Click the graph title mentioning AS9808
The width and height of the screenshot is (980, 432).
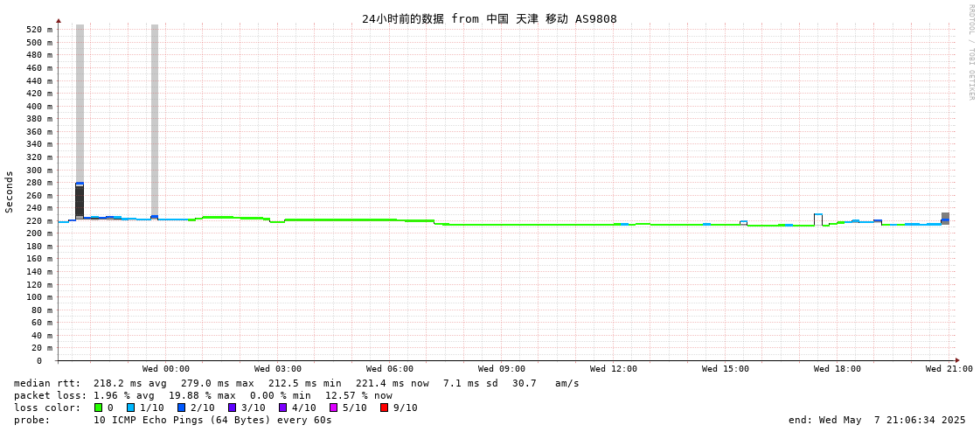coord(490,18)
